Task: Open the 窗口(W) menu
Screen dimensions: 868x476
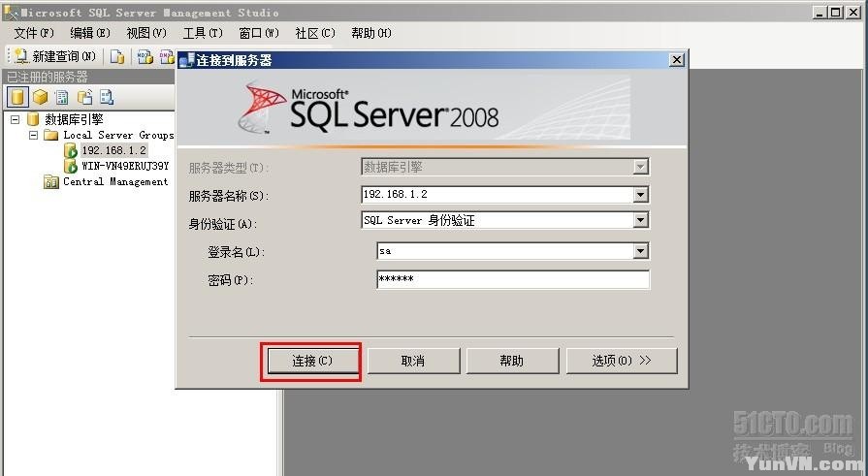Action: point(259,33)
